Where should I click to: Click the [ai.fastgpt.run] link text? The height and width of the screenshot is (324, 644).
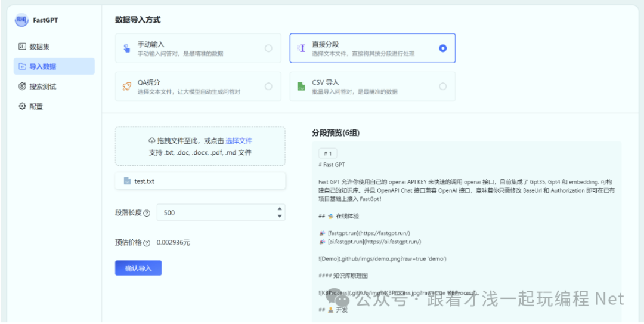tap(374, 241)
